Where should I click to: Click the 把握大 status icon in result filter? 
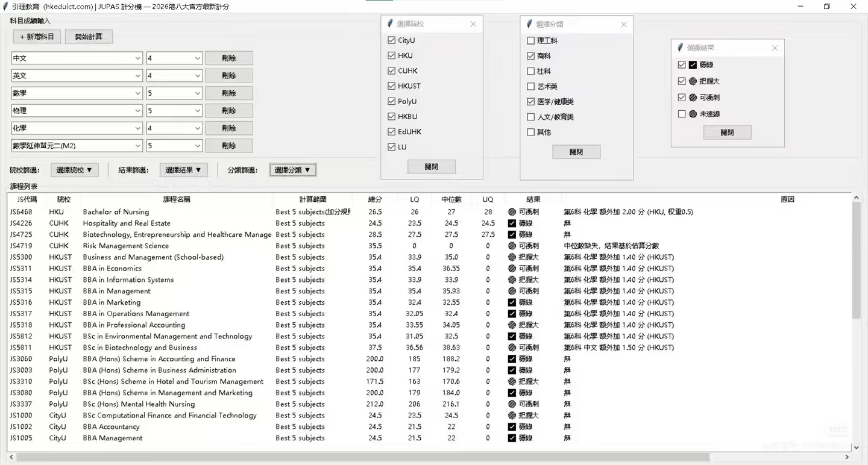tap(693, 81)
